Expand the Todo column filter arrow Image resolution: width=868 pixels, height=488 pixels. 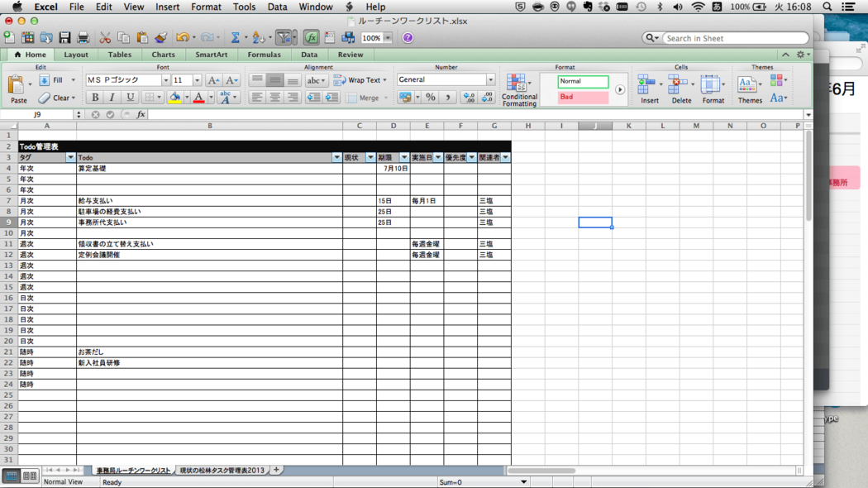point(336,157)
